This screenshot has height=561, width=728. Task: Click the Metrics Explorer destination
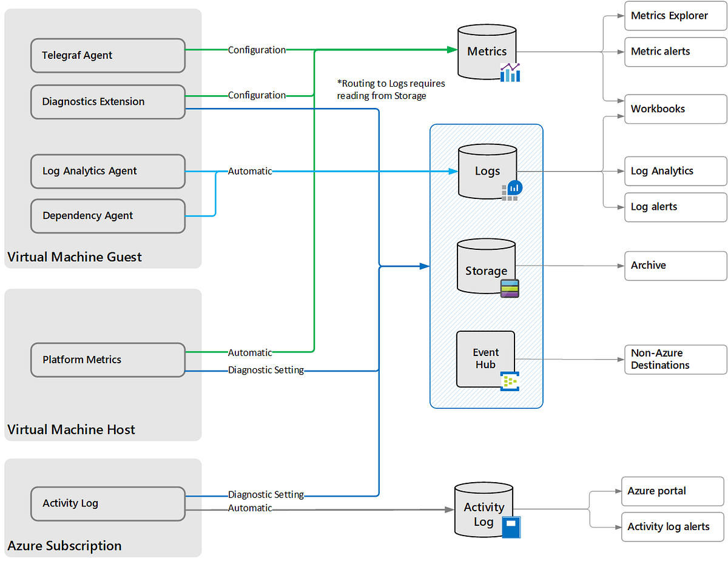click(x=675, y=16)
